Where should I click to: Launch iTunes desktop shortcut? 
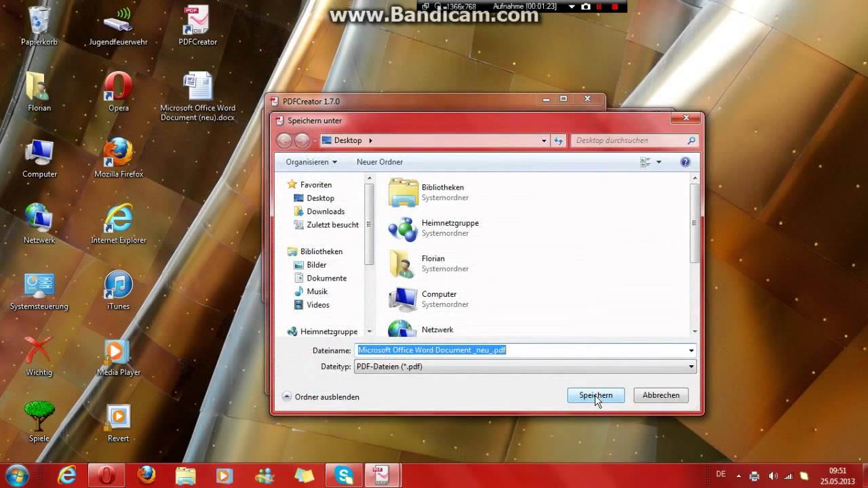119,290
